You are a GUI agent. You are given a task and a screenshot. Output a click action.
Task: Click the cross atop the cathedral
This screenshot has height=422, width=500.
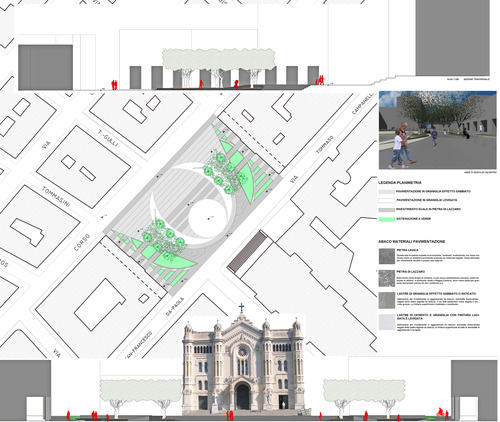(241, 307)
